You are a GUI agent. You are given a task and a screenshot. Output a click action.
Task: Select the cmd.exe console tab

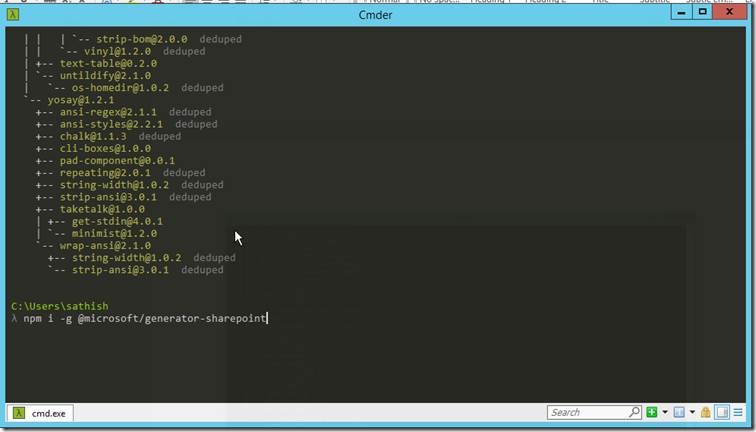pyautogui.click(x=40, y=413)
